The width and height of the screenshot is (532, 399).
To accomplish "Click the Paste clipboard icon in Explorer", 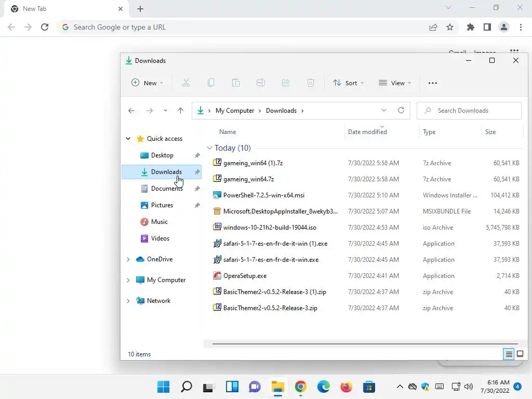I will tap(236, 83).
